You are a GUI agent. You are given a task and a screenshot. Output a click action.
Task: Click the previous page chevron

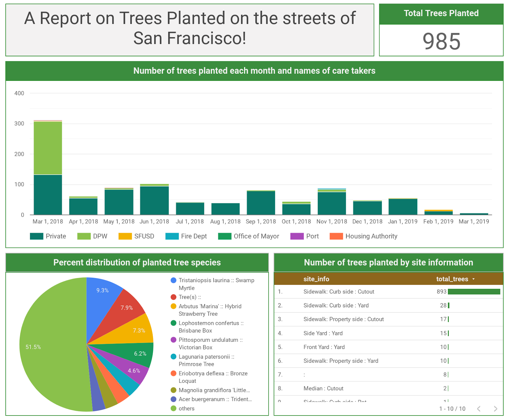pos(479,409)
